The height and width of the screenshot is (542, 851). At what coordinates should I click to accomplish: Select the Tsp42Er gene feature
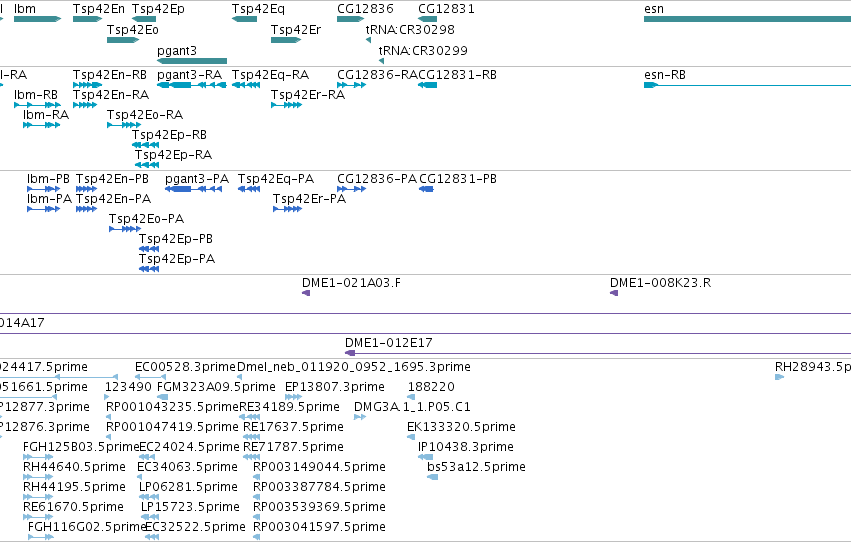pos(286,40)
